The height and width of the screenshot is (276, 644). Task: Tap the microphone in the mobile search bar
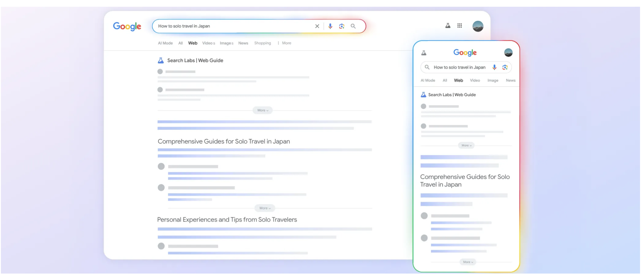tap(494, 67)
